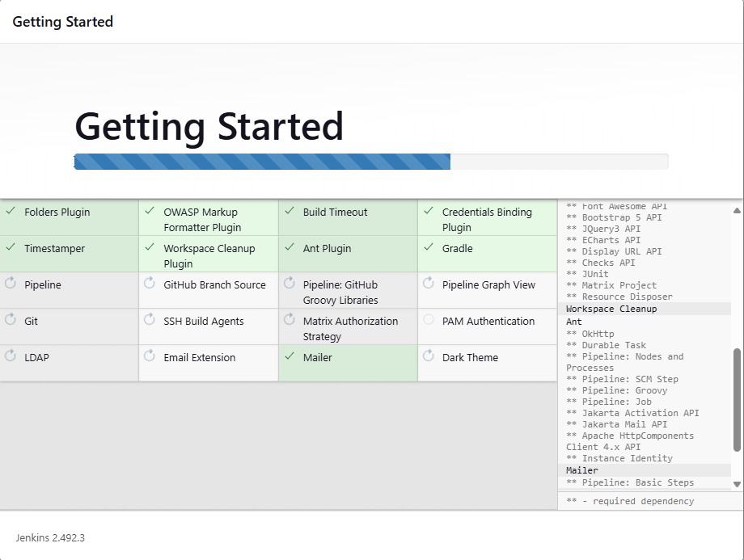Viewport: 744px width, 560px height.
Task: Click the Pipeline Graph View label
Action: coord(488,285)
